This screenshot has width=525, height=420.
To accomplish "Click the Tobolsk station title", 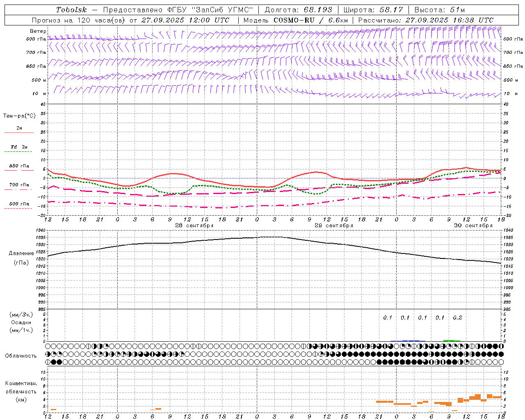I will 72,10.
